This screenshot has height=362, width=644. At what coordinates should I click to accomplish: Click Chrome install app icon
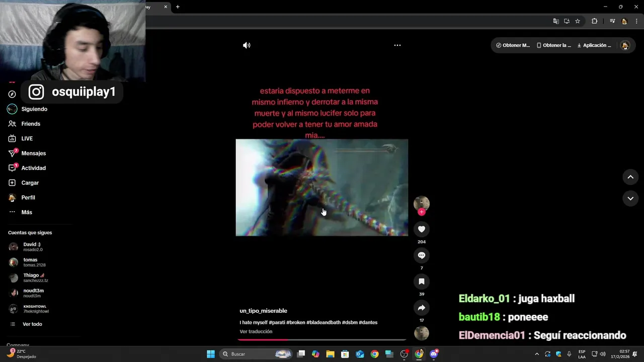click(x=567, y=21)
